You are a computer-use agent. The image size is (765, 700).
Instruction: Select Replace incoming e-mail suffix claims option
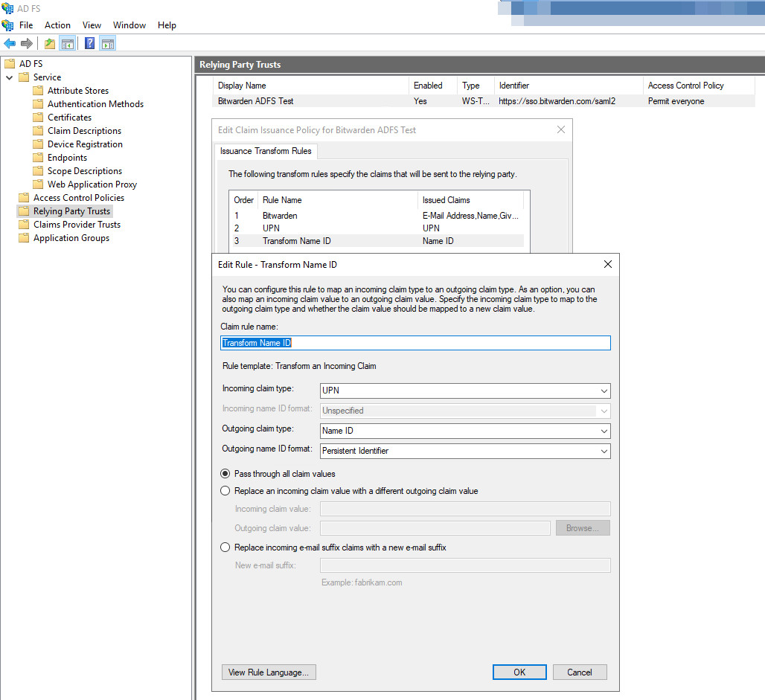225,548
